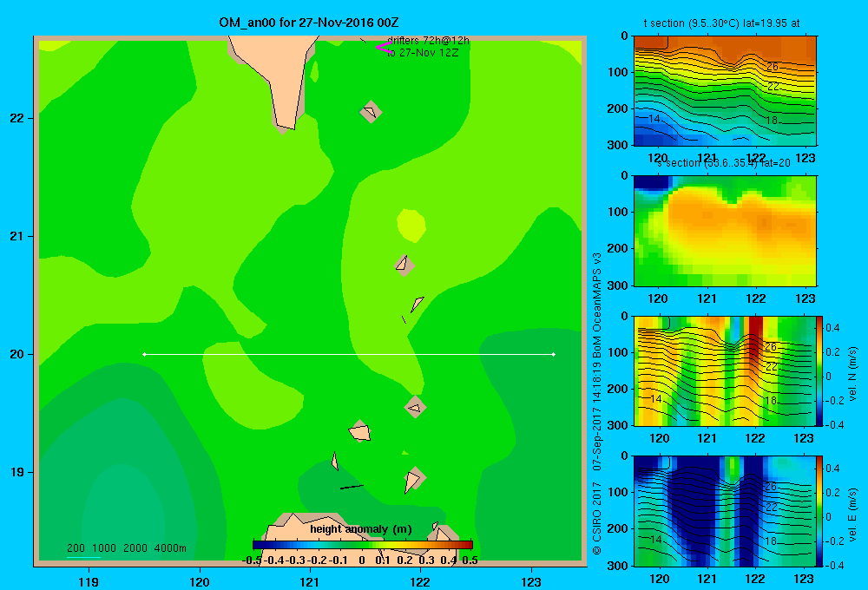Click the height anomaly colour bar on the main map

363,545
